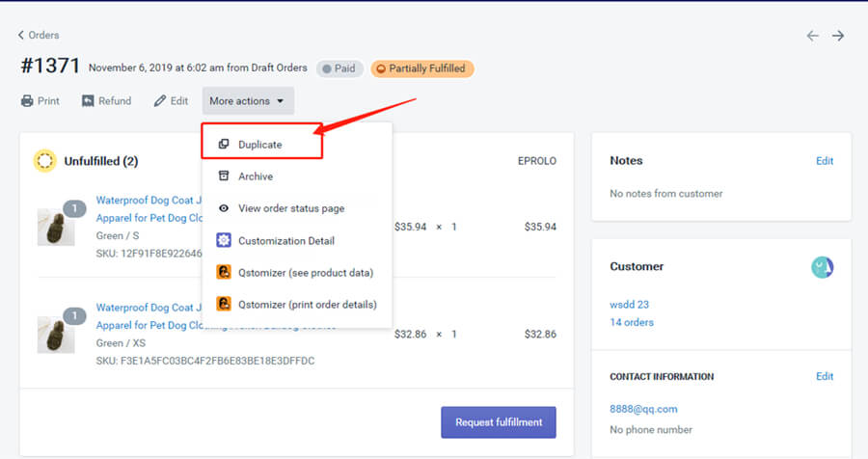868x459 pixels.
Task: Navigate to next order arrow
Action: tap(838, 36)
